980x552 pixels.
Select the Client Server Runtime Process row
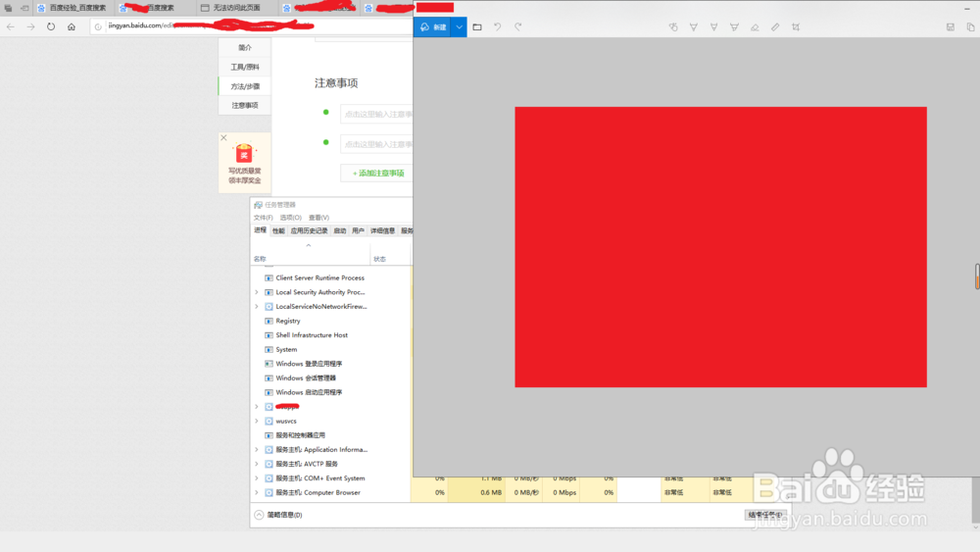[x=330, y=277]
